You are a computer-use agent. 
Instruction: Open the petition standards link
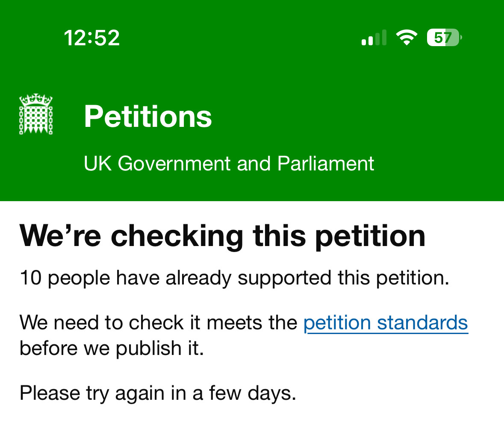pos(386,323)
